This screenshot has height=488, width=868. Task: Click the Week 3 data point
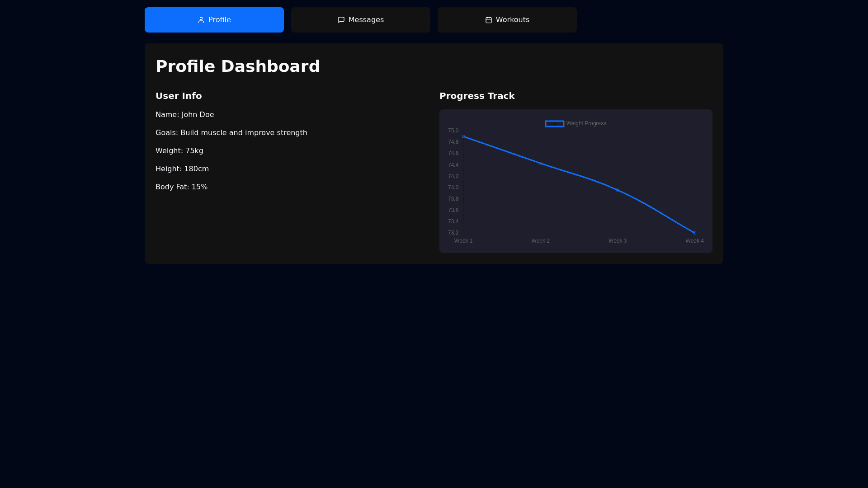coord(618,190)
